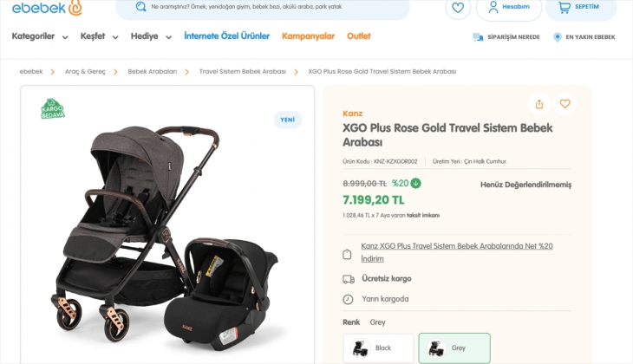633x364 pixels.
Task: Select the Grey color option
Action: click(454, 348)
